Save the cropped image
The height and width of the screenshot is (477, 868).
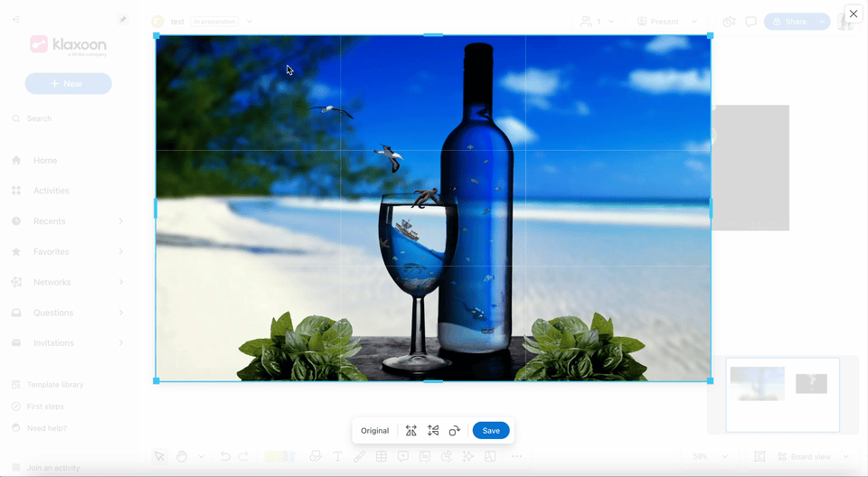(491, 431)
